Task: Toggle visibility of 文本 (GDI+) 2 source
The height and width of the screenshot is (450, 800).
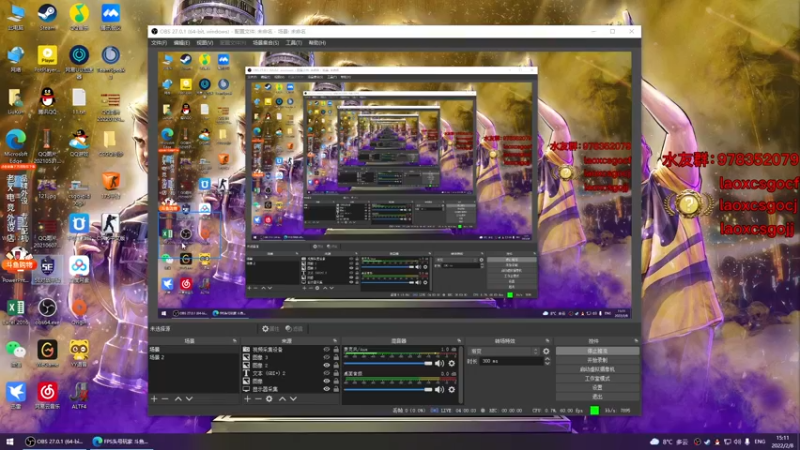Action: click(x=327, y=373)
